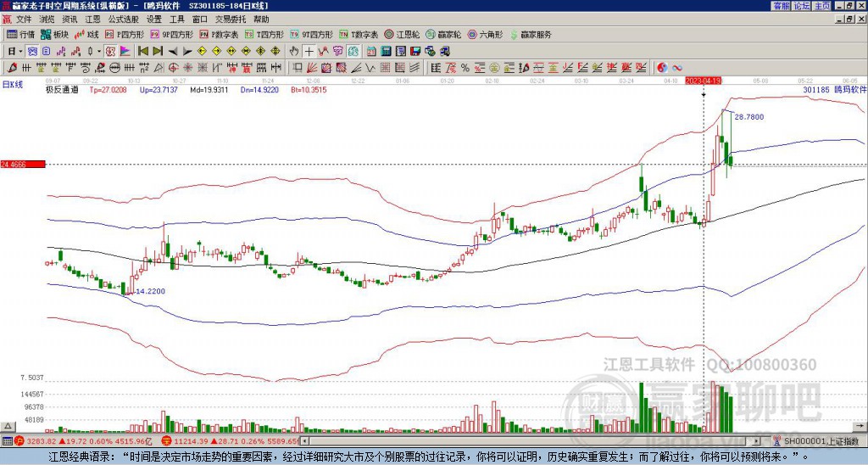868x465 pixels.
Task: Click the 极反通道 indicator name
Action: 62,90
